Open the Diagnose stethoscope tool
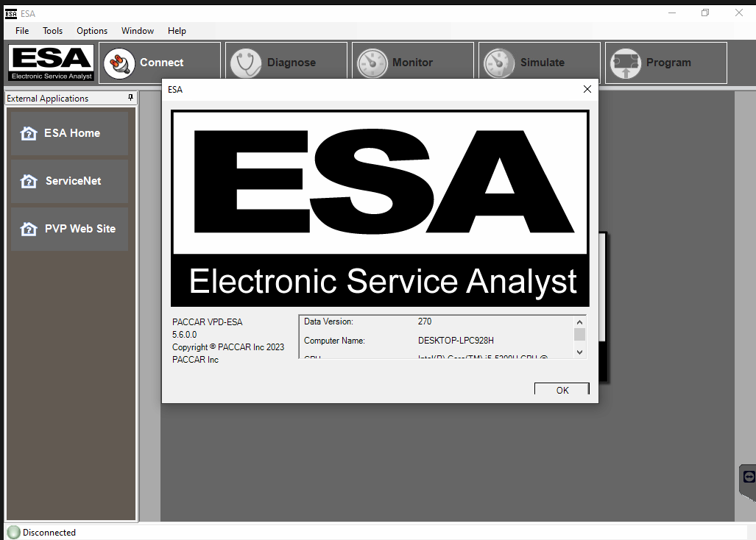Screen dimensions: 756x540 (x=246, y=63)
